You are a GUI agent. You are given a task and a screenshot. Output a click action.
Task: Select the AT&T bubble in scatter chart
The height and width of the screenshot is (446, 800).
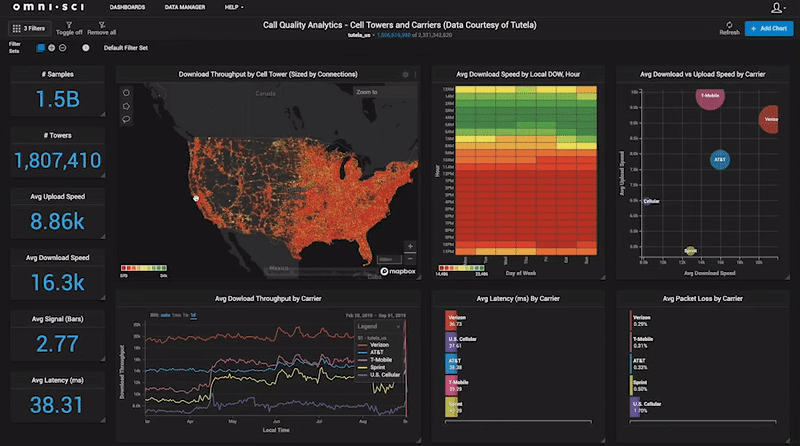pyautogui.click(x=720, y=160)
